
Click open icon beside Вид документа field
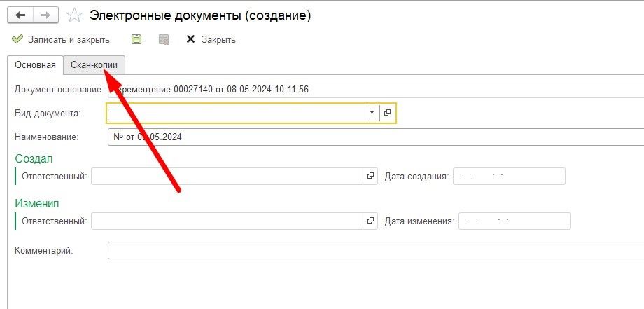click(388, 113)
